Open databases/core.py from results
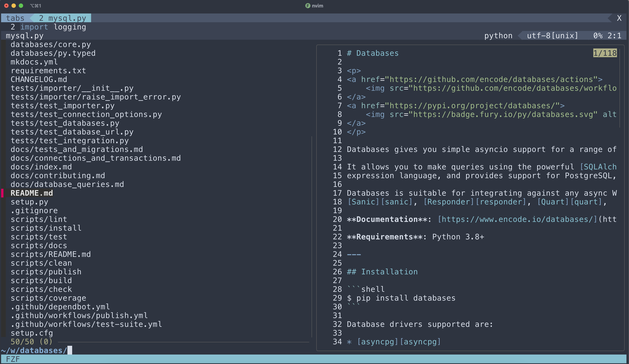Viewport: 629px width, 364px height. pos(50,44)
